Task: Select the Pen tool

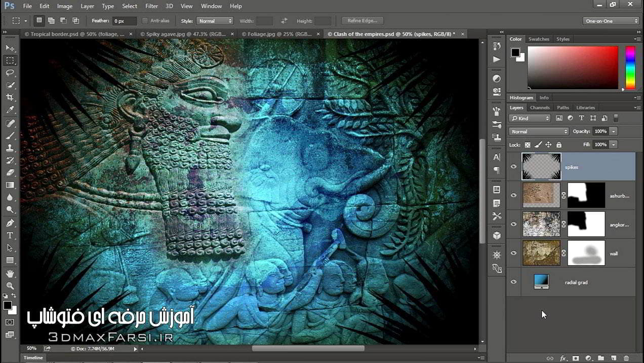Action: (x=10, y=223)
